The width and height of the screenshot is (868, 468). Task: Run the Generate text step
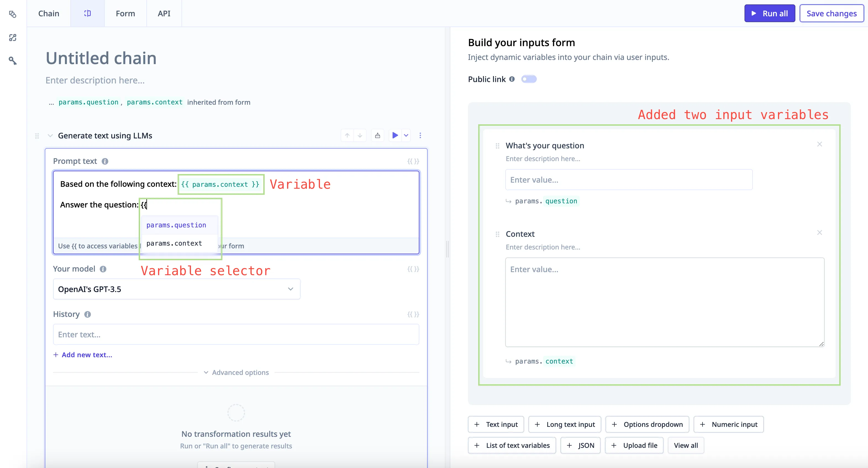pos(395,135)
